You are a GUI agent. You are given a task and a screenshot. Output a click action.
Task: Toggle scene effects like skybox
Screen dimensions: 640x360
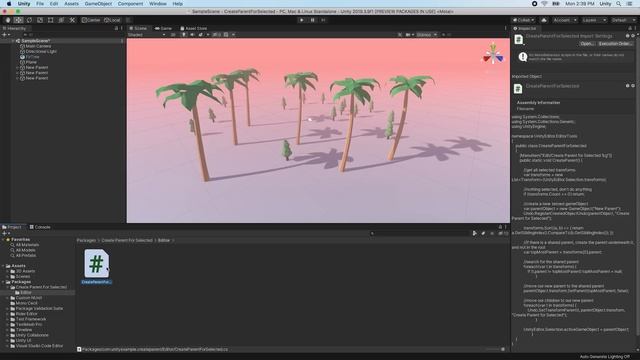pyautogui.click(x=200, y=35)
